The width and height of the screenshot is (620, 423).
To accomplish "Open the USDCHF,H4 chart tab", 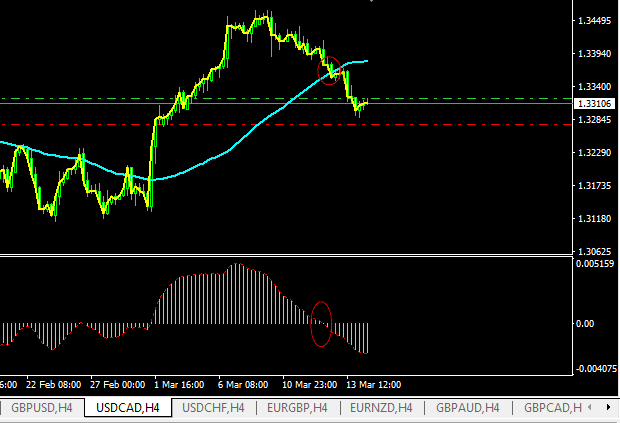I will coord(213,407).
